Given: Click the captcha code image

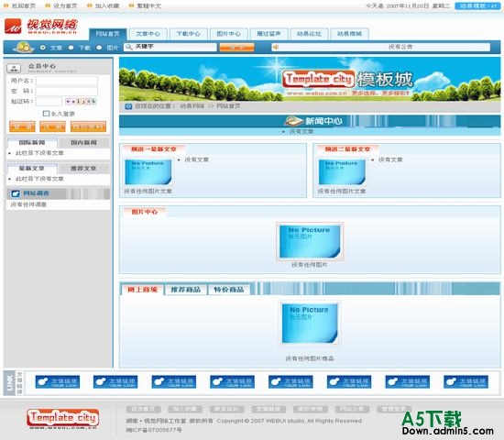Looking at the screenshot, I should [81, 102].
